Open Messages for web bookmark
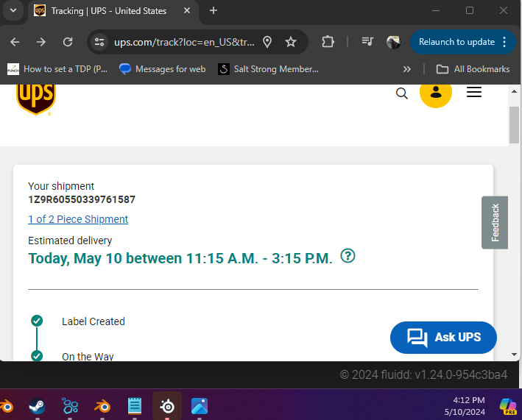This screenshot has width=522, height=420. click(163, 69)
